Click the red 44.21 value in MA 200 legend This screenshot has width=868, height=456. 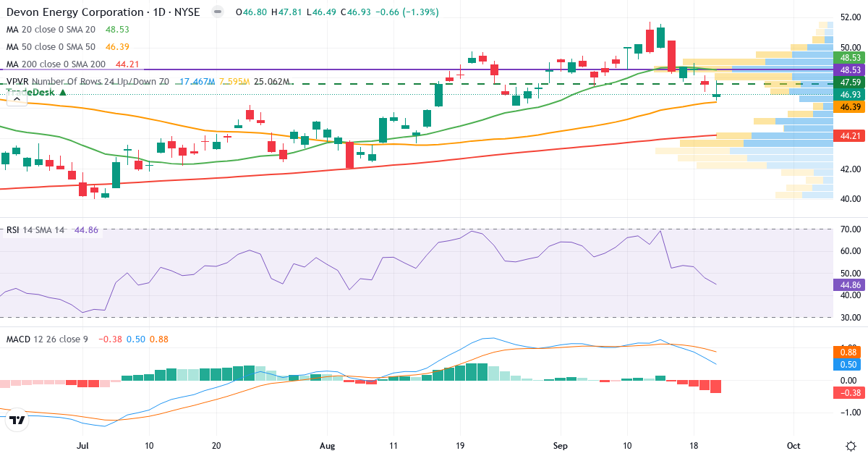[127, 64]
